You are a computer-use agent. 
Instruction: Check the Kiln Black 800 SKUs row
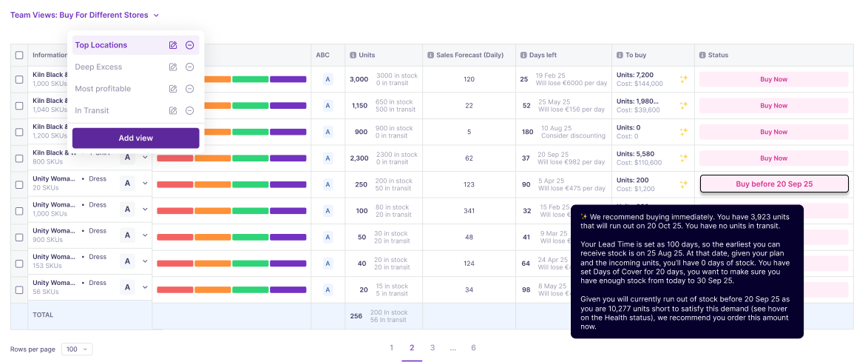click(x=19, y=158)
